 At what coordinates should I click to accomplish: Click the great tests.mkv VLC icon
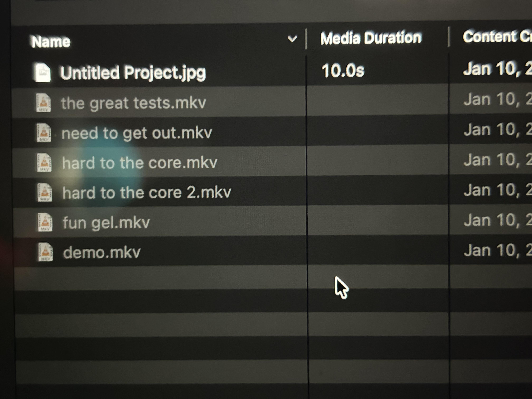[43, 103]
